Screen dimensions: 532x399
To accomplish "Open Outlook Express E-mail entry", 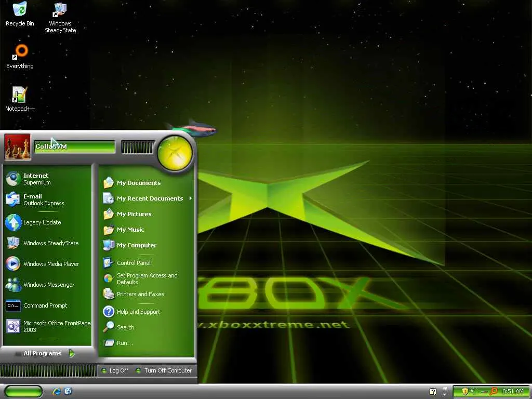I will [47, 199].
